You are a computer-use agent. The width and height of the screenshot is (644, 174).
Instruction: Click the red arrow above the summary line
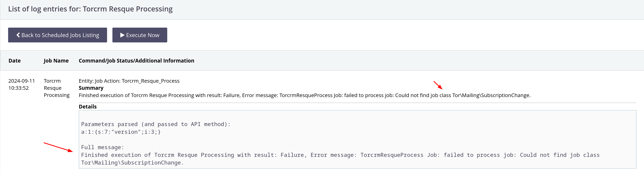coord(438,85)
